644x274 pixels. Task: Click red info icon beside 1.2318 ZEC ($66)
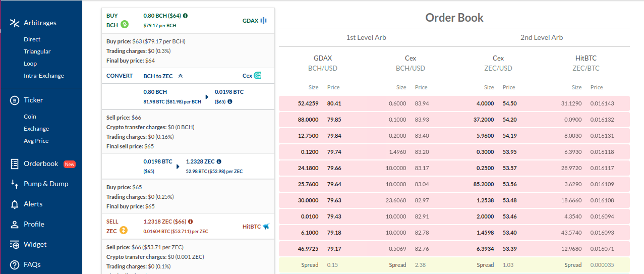pyautogui.click(x=190, y=221)
